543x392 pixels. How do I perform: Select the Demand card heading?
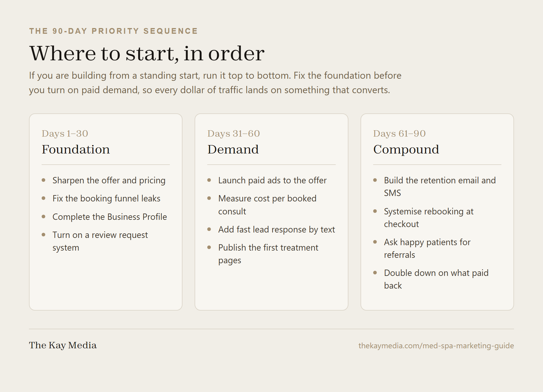233,149
